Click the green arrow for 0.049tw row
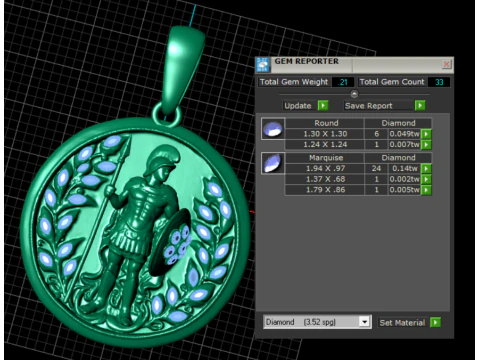This screenshot has height=360, width=480. click(x=426, y=134)
